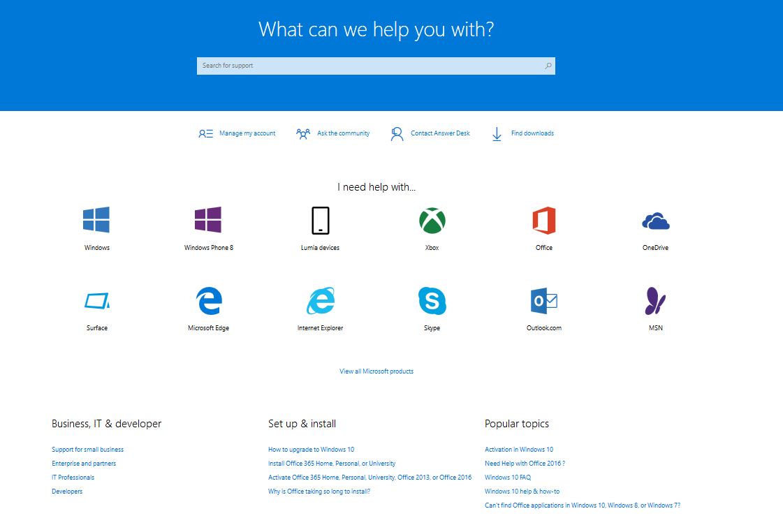Open IT Professionals link

[x=73, y=478]
